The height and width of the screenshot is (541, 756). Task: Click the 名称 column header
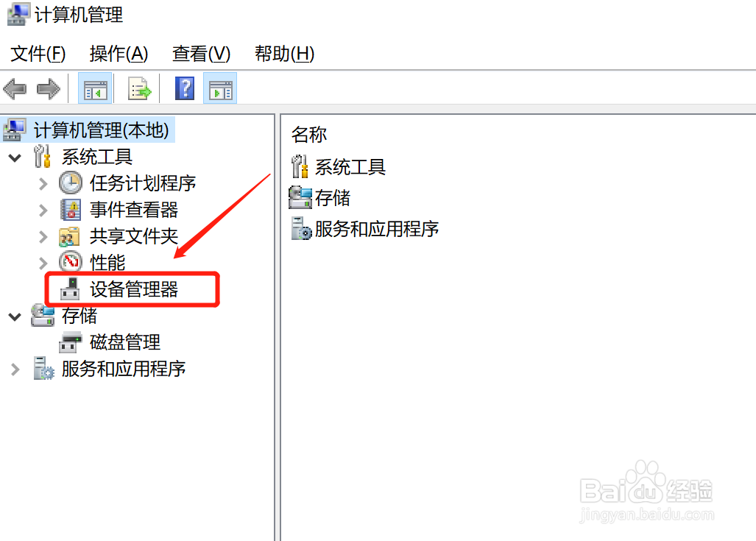pyautogui.click(x=309, y=135)
